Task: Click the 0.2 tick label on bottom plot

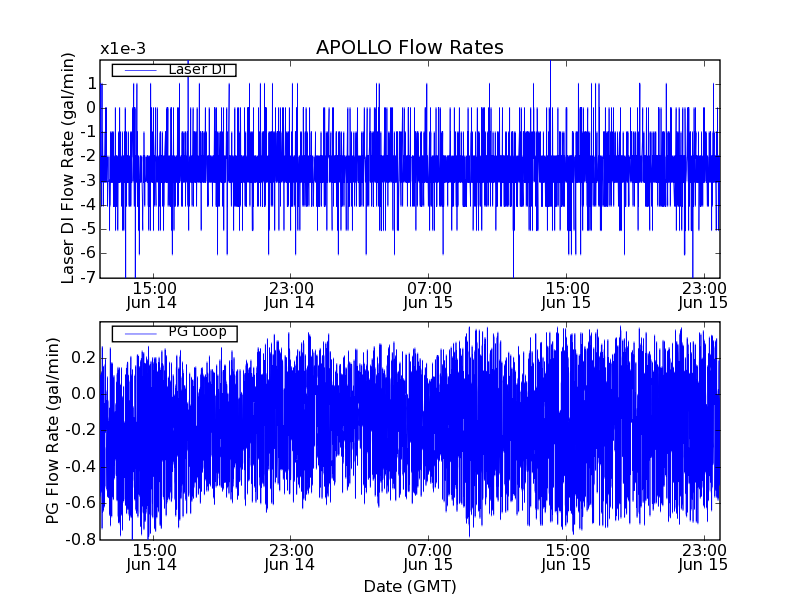Action: tap(84, 358)
